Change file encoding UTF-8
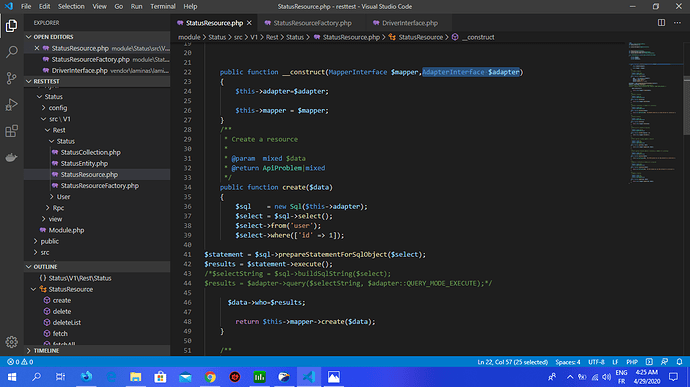The width and height of the screenshot is (690, 387). tap(596, 362)
